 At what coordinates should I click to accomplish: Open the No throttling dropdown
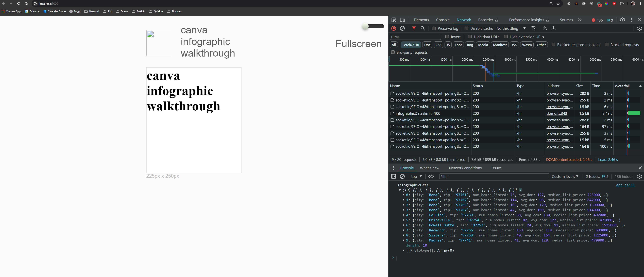pos(511,28)
